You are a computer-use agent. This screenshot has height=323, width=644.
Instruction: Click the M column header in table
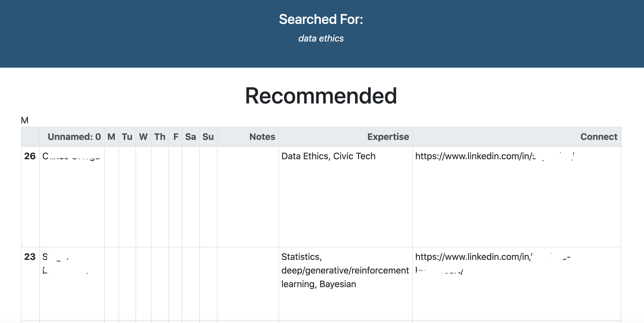pyautogui.click(x=111, y=137)
